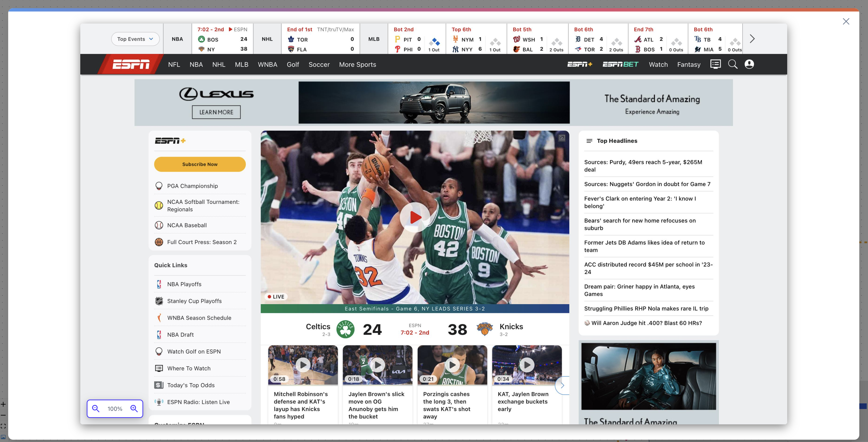The height and width of the screenshot is (442, 868).
Task: Advance the video carousel with the next arrow
Action: point(562,385)
